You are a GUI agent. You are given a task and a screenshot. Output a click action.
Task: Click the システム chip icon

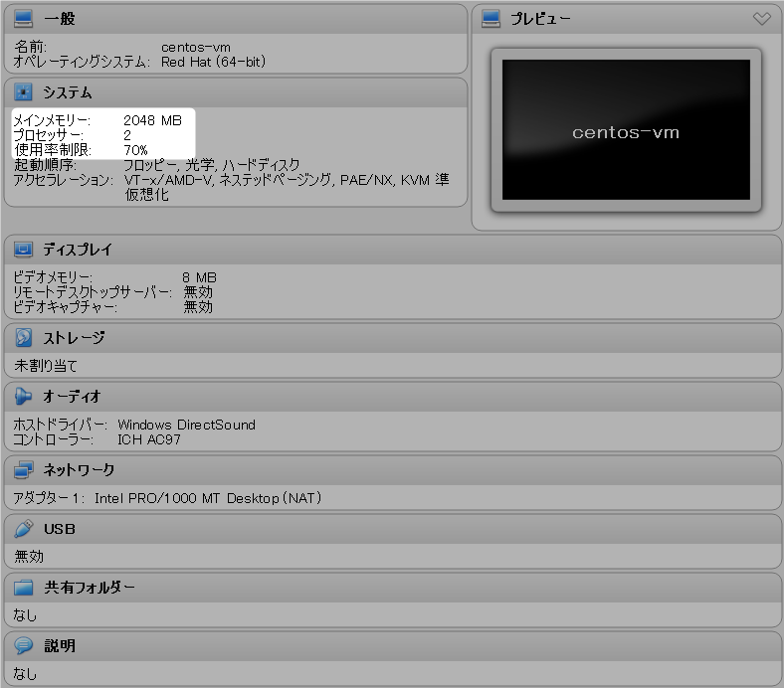(x=23, y=92)
